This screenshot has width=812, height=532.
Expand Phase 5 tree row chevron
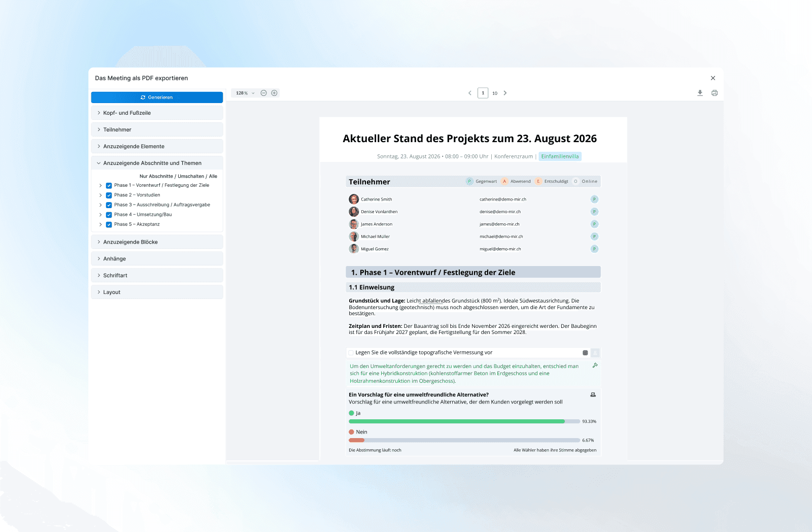pos(100,224)
